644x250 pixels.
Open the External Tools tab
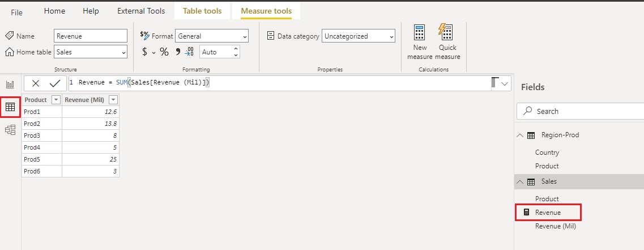pos(141,11)
